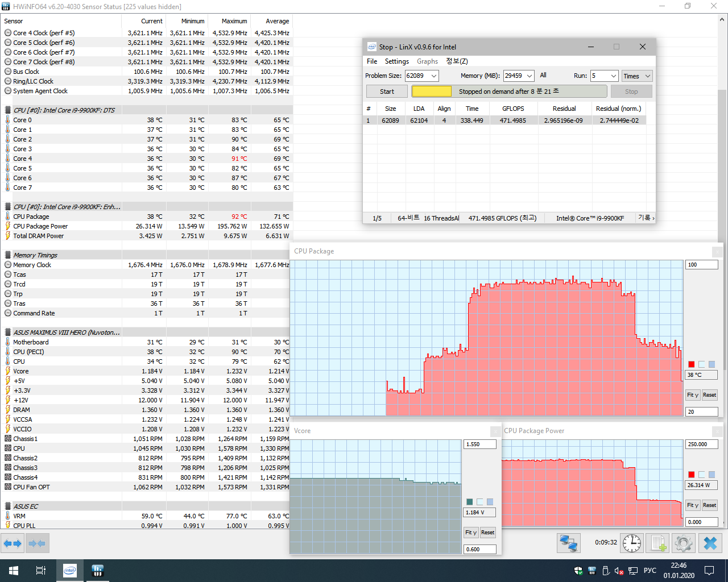This screenshot has width=728, height=582.
Task: Open the Windows Start menu
Action: pyautogui.click(x=14, y=571)
